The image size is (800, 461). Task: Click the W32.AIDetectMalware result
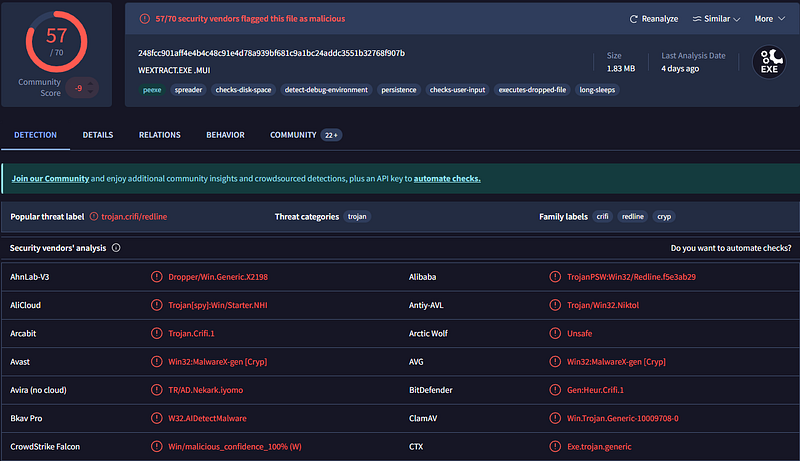coord(208,418)
